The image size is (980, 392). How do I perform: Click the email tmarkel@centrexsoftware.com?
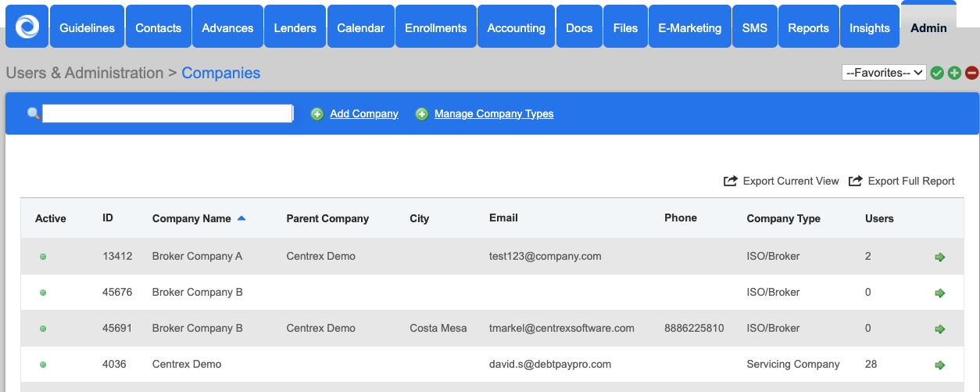pos(562,328)
